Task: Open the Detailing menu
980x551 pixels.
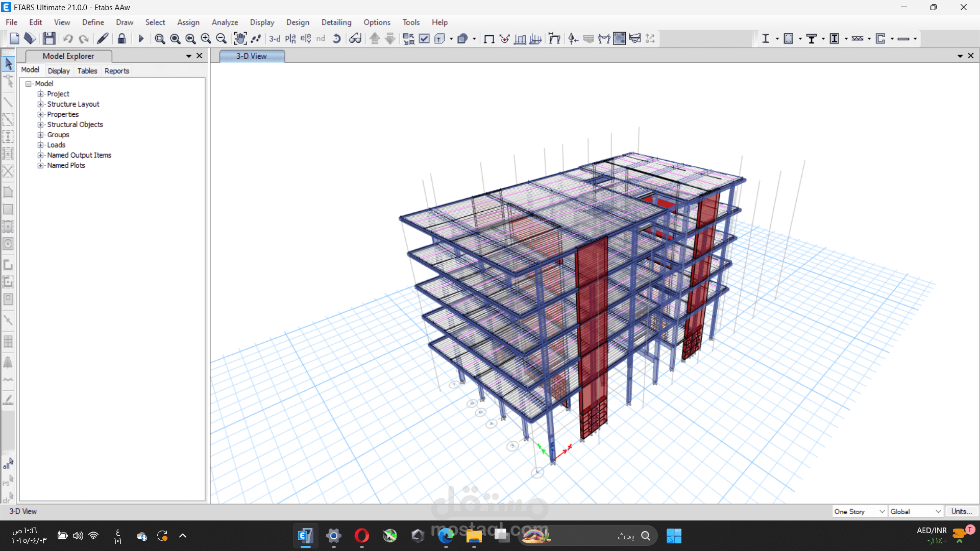Action: (x=336, y=22)
